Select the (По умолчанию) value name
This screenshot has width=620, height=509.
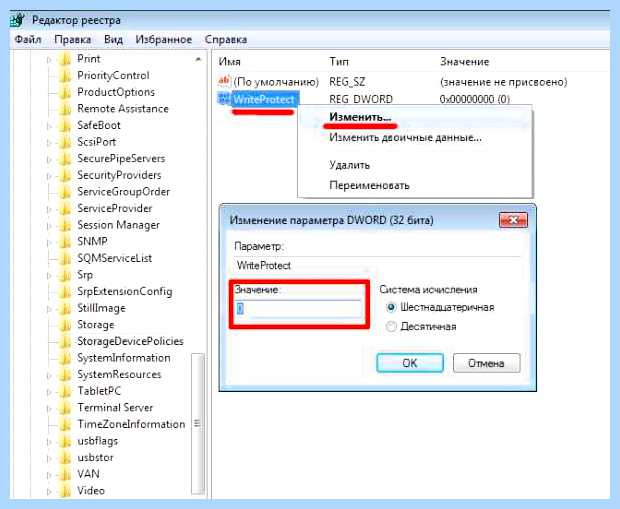[276, 82]
